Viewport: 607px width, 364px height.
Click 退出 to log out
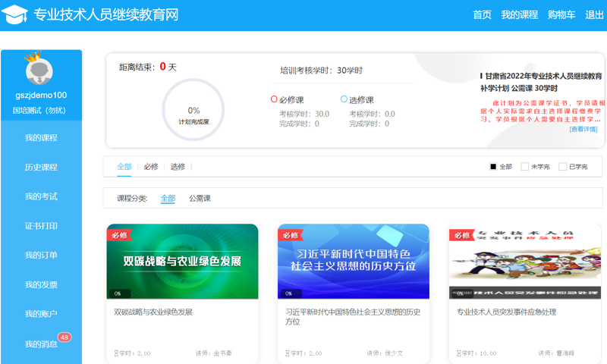coord(594,15)
